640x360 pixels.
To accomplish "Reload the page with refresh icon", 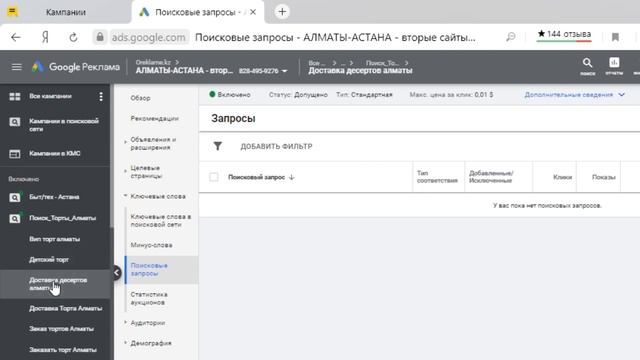I will point(73,38).
